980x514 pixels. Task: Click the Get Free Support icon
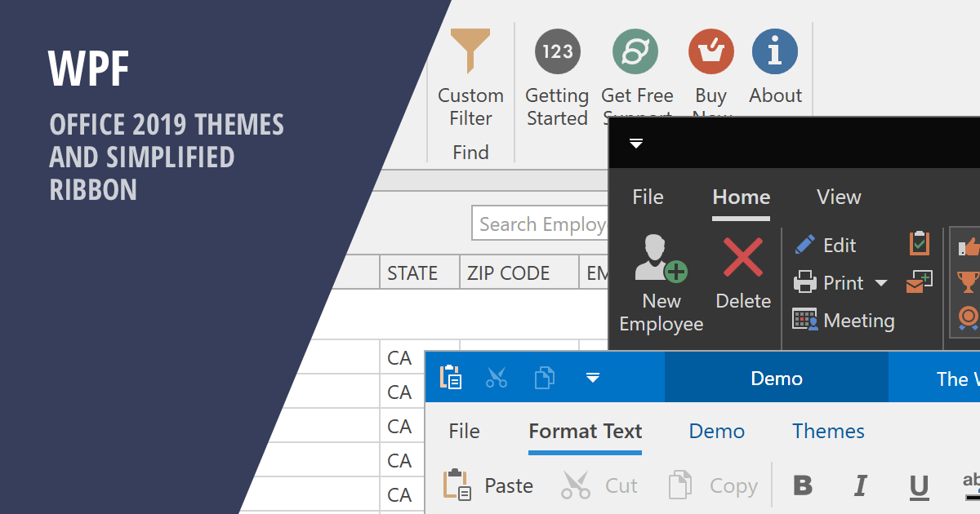(x=635, y=51)
